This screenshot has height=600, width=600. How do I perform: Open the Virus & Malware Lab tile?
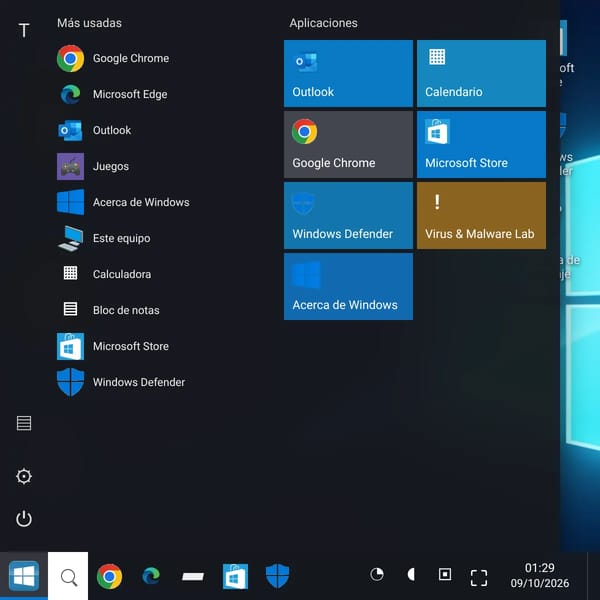tap(481, 215)
